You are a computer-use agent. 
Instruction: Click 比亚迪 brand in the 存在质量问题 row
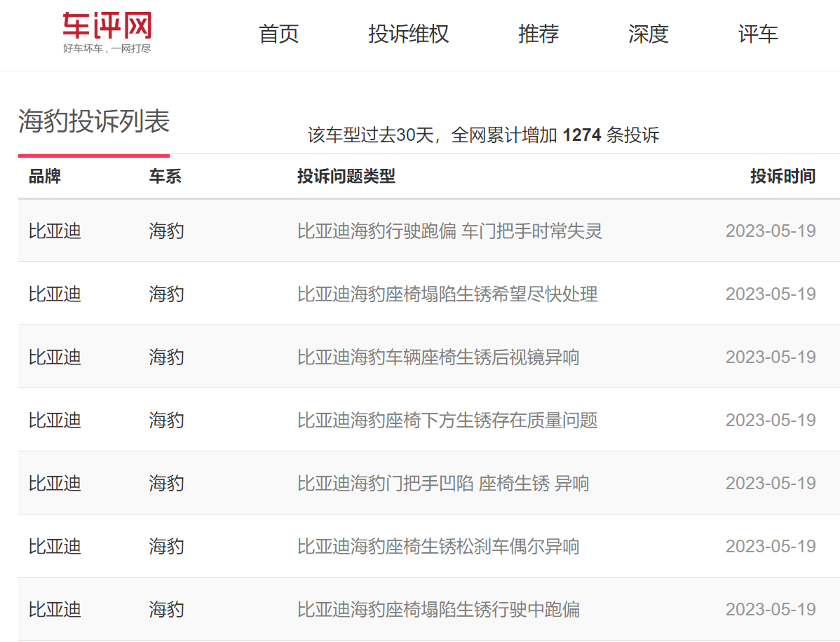(55, 421)
